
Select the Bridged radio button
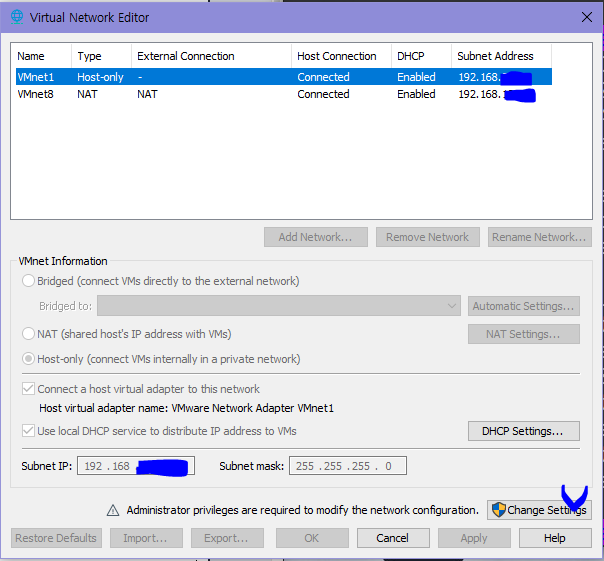tap(28, 281)
